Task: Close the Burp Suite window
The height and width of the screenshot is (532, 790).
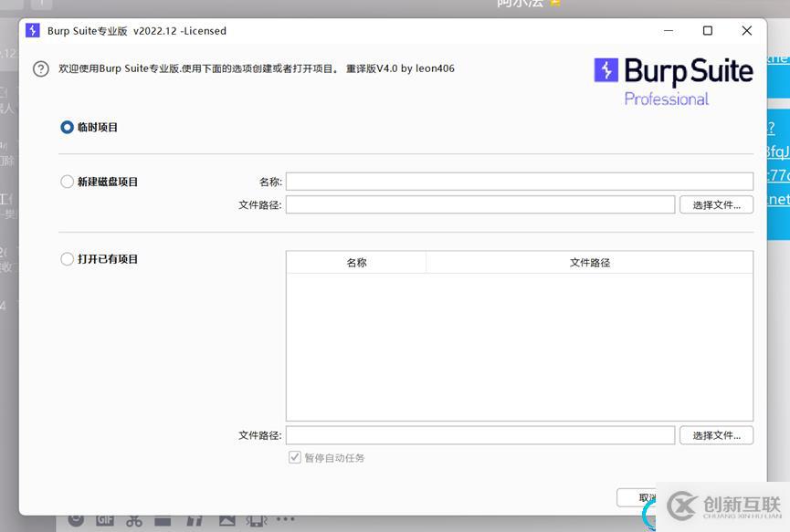Action: pyautogui.click(x=747, y=31)
